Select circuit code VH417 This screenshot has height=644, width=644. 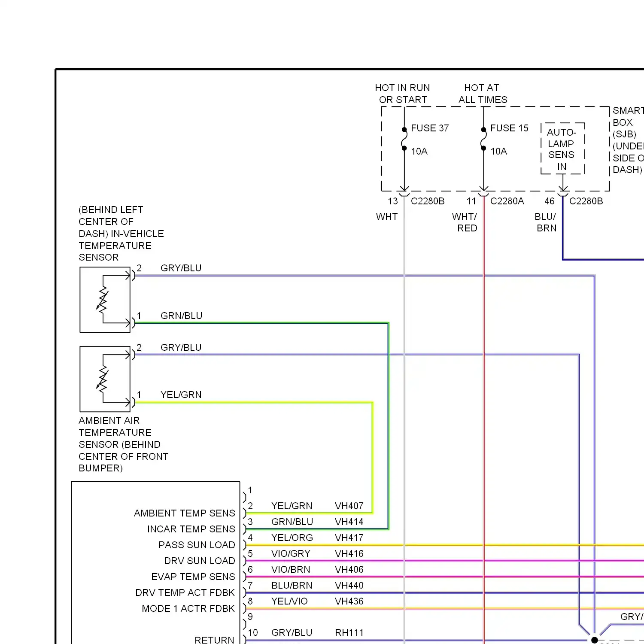tap(349, 538)
